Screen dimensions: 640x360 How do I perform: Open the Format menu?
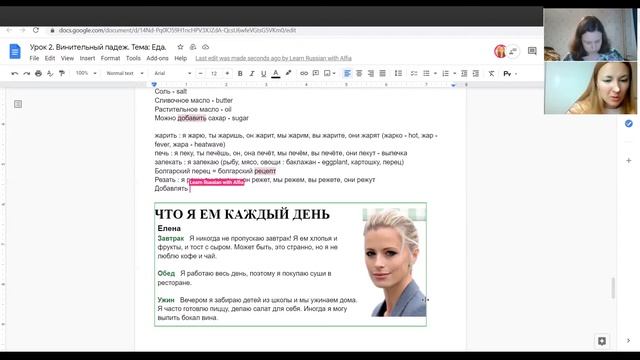coord(110,58)
